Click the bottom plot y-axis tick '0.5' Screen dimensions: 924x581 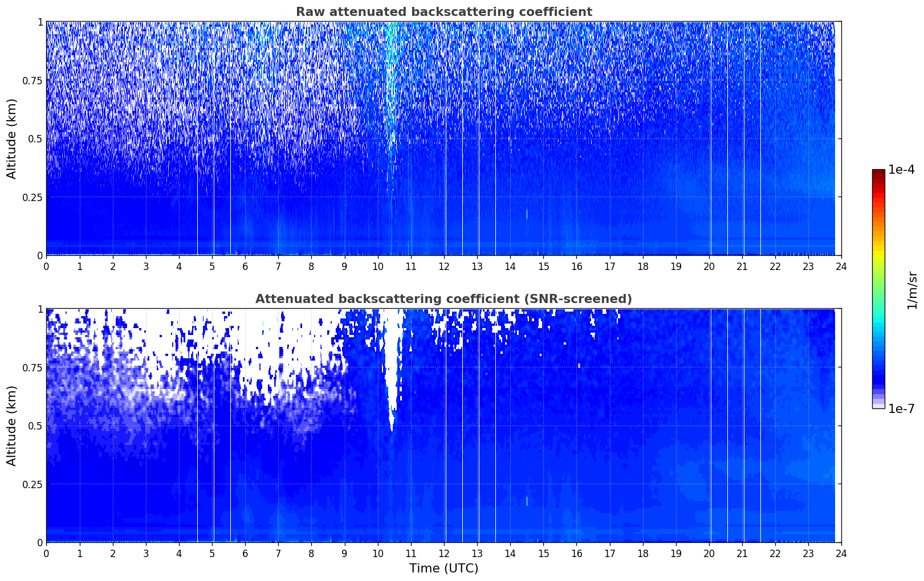click(x=35, y=425)
